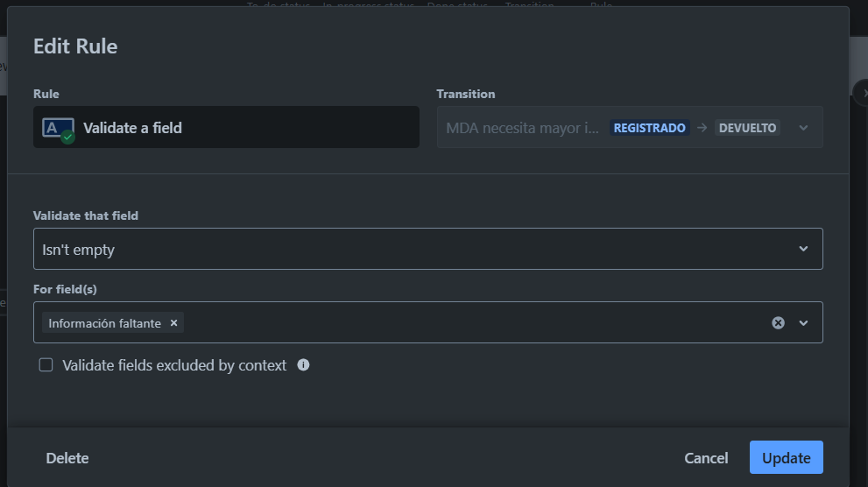Clear all selected fields with circled X
This screenshot has width=868, height=487.
(779, 323)
